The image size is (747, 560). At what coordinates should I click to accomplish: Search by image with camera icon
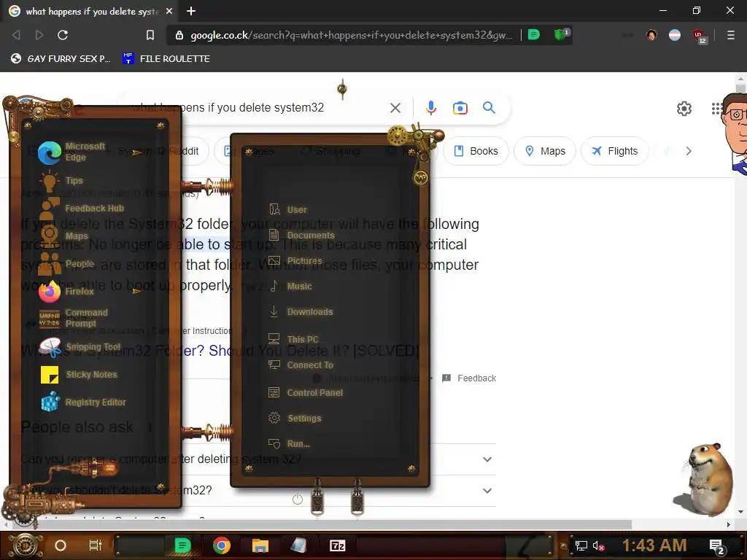(460, 108)
